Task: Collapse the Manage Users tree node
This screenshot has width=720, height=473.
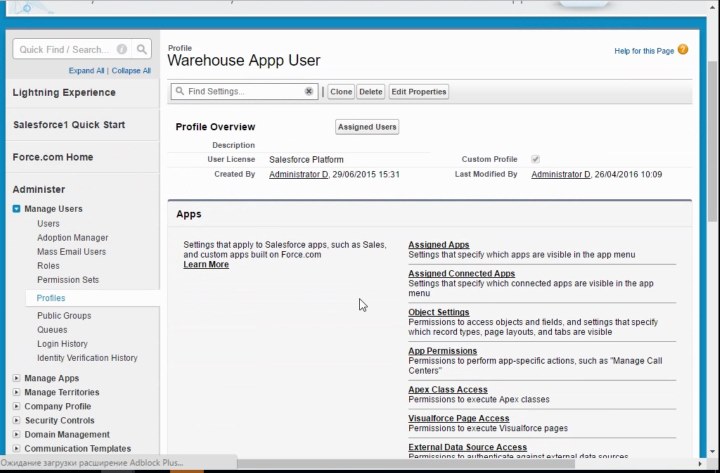Action: [17, 209]
